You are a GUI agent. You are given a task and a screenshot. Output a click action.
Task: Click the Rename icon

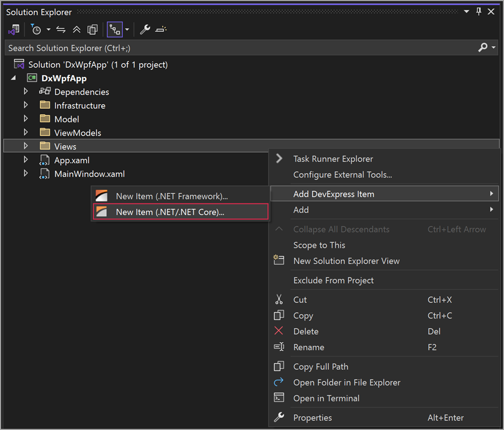(279, 347)
